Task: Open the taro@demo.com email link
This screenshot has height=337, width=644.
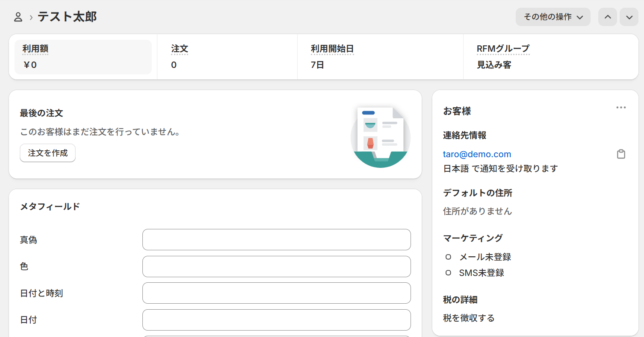Action: click(x=477, y=154)
